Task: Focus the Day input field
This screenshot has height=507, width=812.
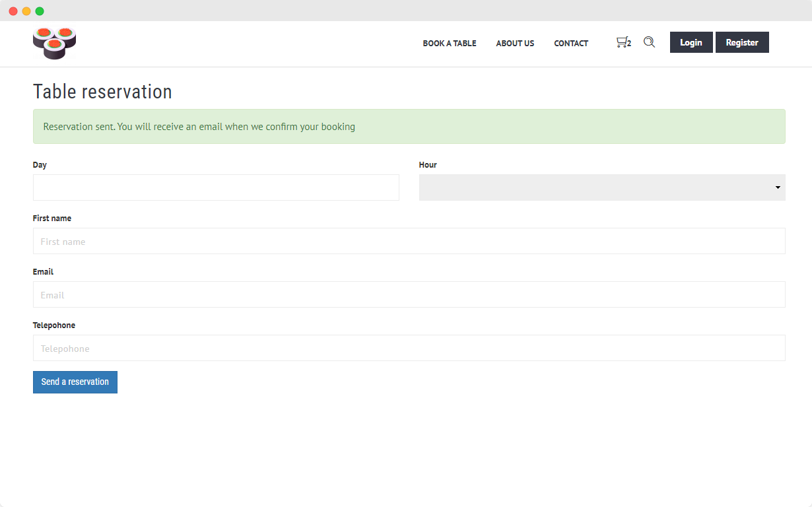Action: 216,187
